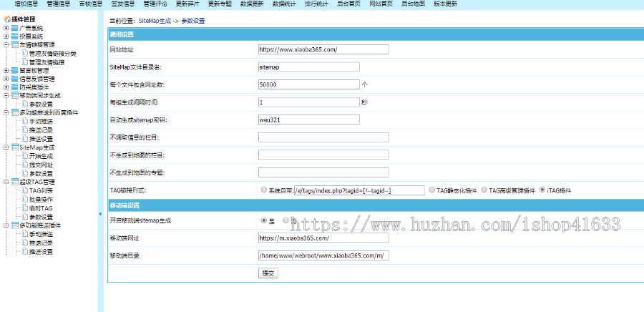Click the SiteMap生成 folder icon in tree
Viewport: 644px width, 312px height.
15,147
